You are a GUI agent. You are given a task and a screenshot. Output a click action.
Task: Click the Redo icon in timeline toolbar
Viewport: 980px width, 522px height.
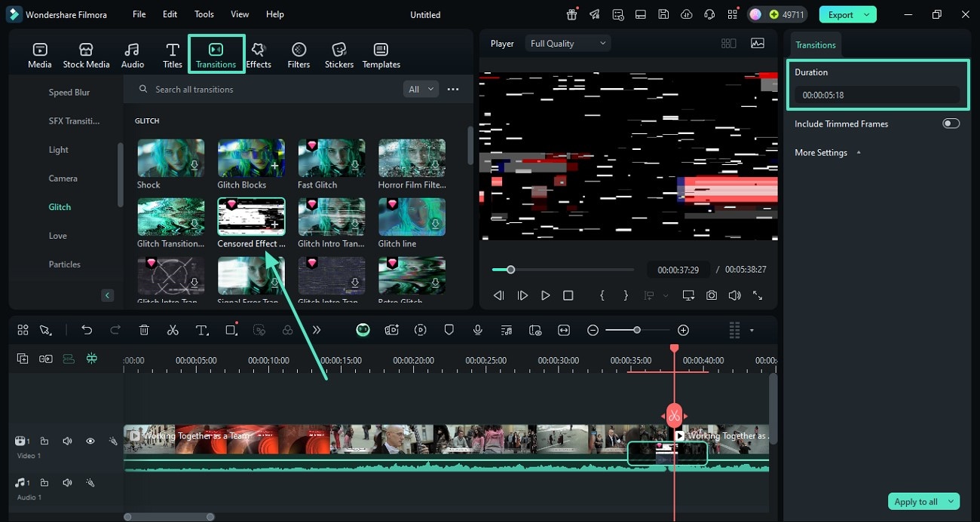[115, 330]
